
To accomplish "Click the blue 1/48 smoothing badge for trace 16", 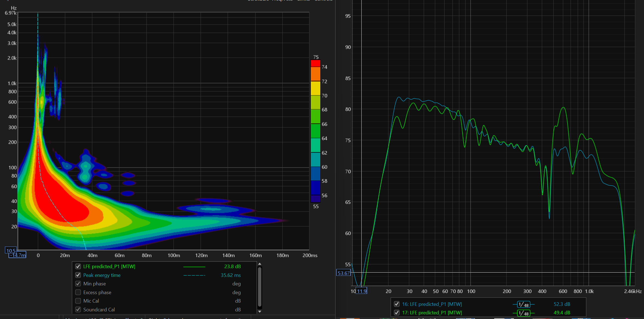I will 523,304.
